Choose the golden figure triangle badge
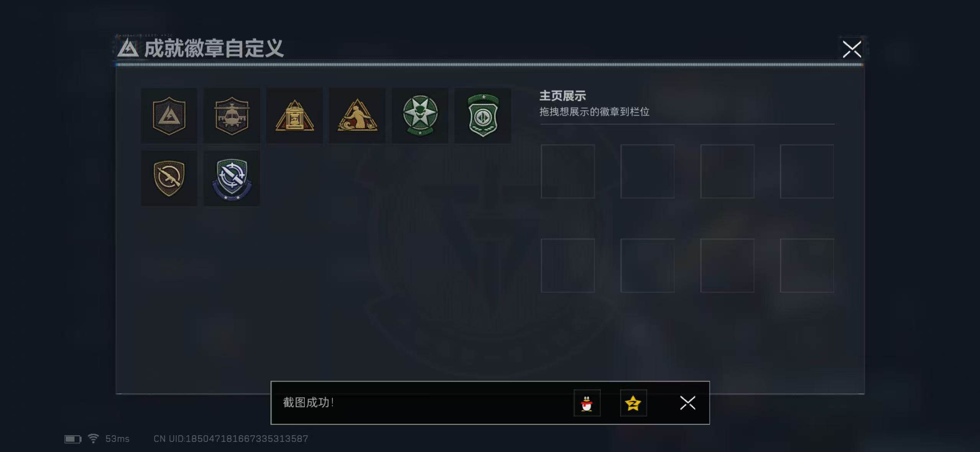The image size is (980, 452). (357, 116)
